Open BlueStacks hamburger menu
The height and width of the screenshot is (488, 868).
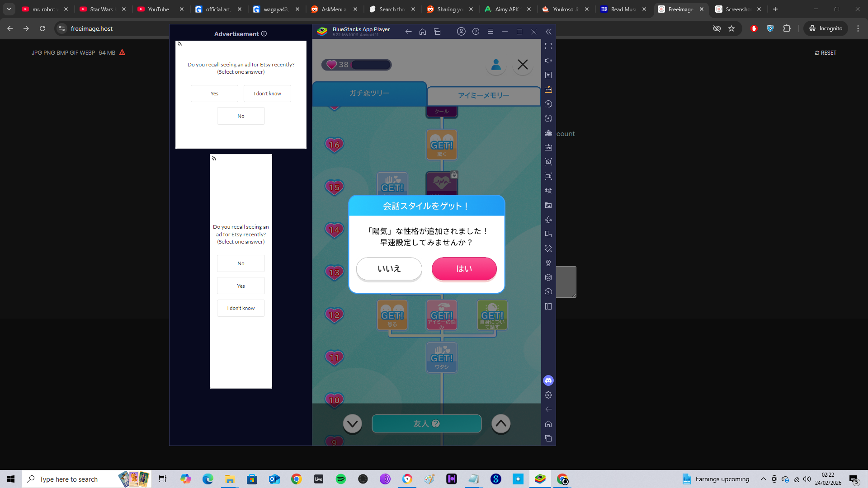click(x=491, y=32)
